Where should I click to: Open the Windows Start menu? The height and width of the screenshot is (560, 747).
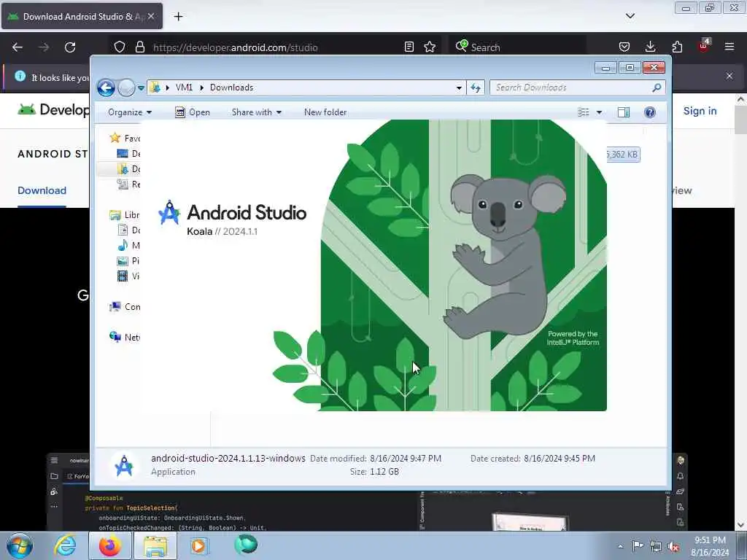tap(20, 545)
